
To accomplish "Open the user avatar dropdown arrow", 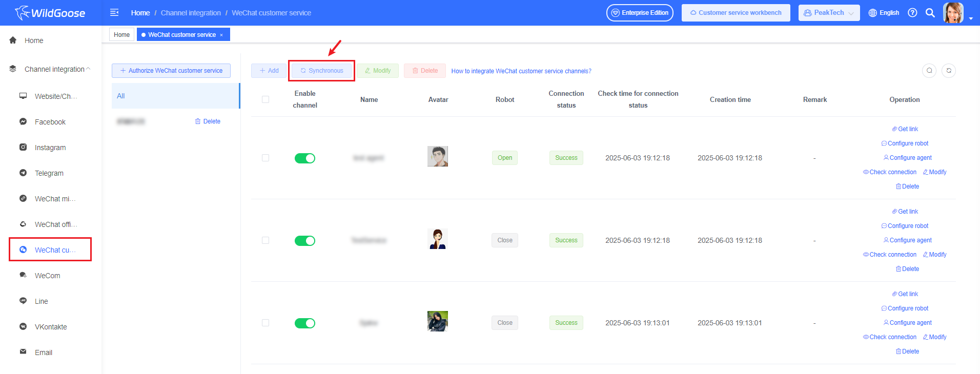I will click(x=971, y=18).
